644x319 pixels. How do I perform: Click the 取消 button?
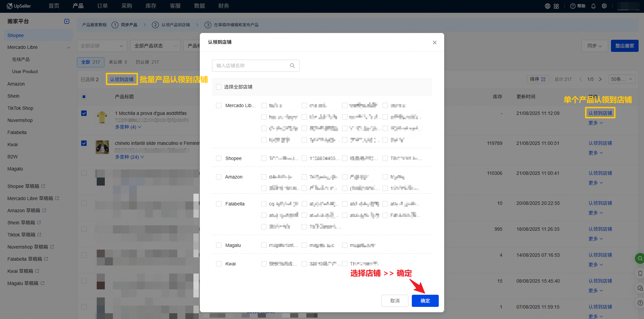(x=395, y=301)
